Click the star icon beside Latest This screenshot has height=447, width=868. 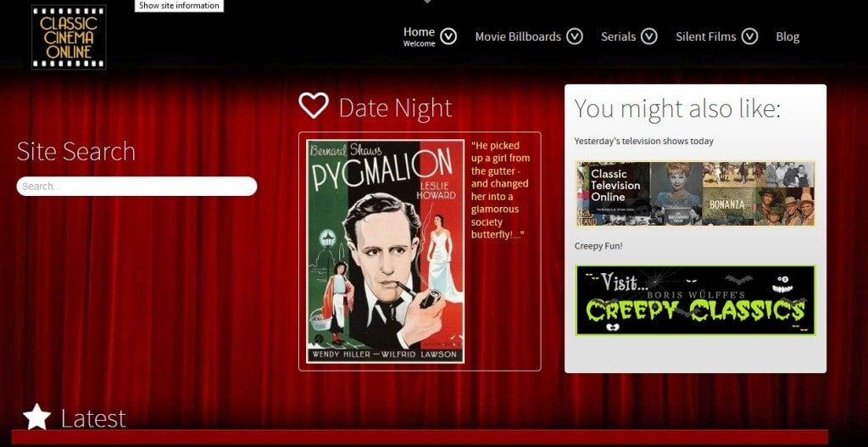[37, 416]
